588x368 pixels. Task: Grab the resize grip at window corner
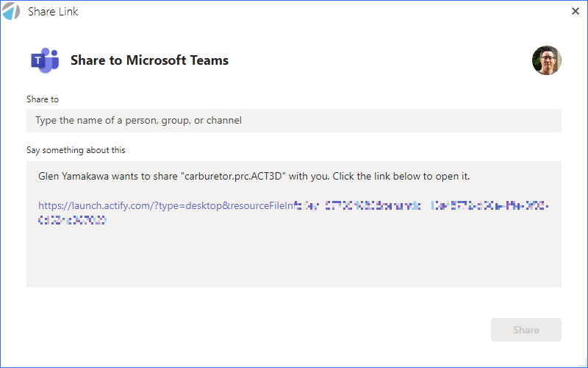(x=584, y=364)
